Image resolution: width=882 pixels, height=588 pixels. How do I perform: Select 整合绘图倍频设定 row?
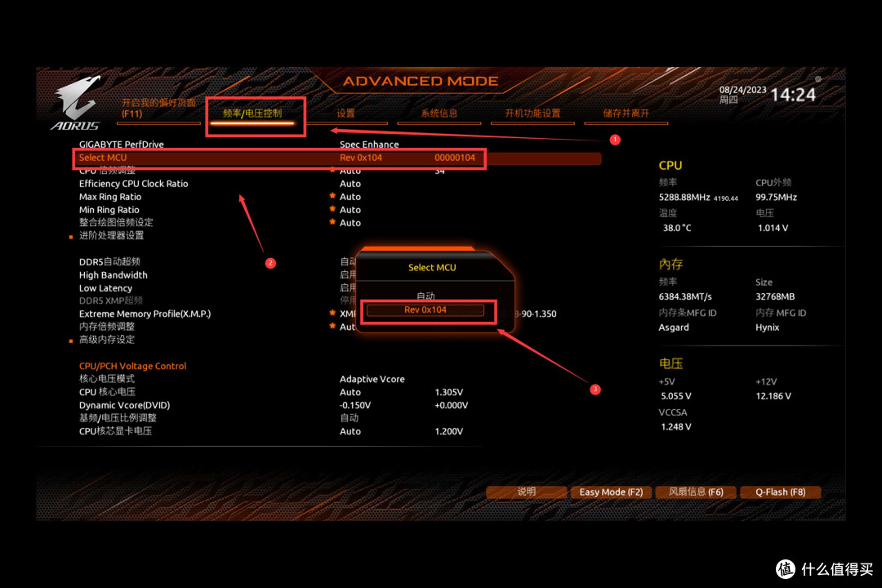click(x=116, y=223)
